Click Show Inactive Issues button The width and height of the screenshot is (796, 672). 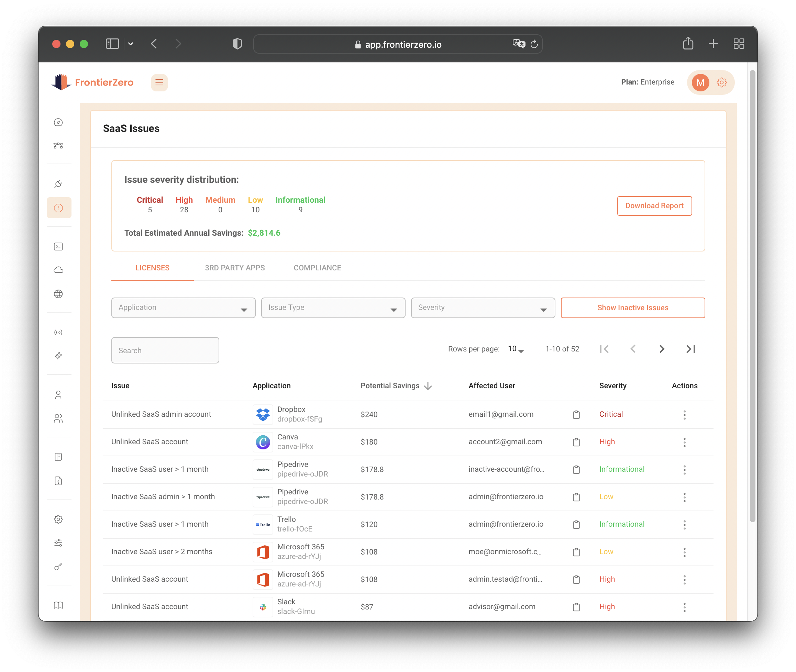click(x=632, y=308)
